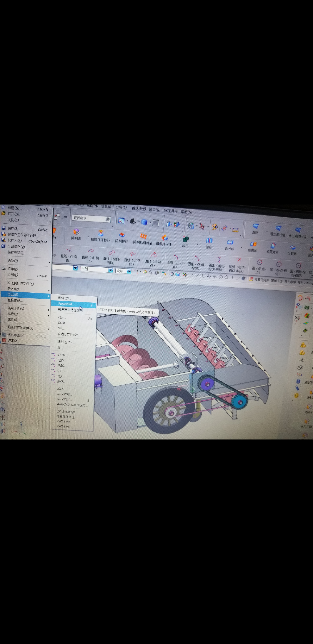
Task: Select the 抽取几何特征 tool
Action: click(100, 236)
